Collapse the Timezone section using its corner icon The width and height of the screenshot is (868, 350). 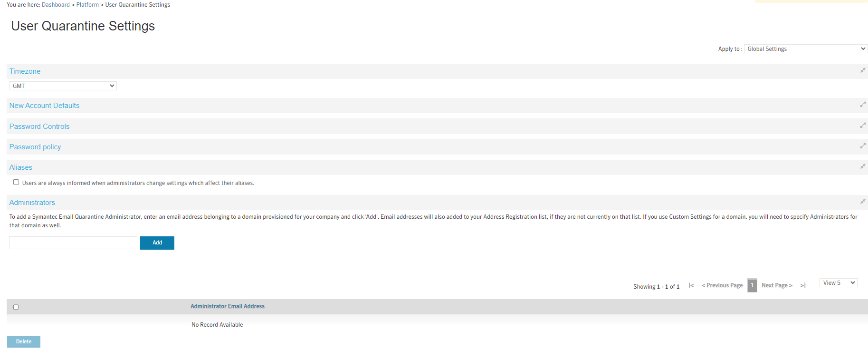click(x=863, y=70)
